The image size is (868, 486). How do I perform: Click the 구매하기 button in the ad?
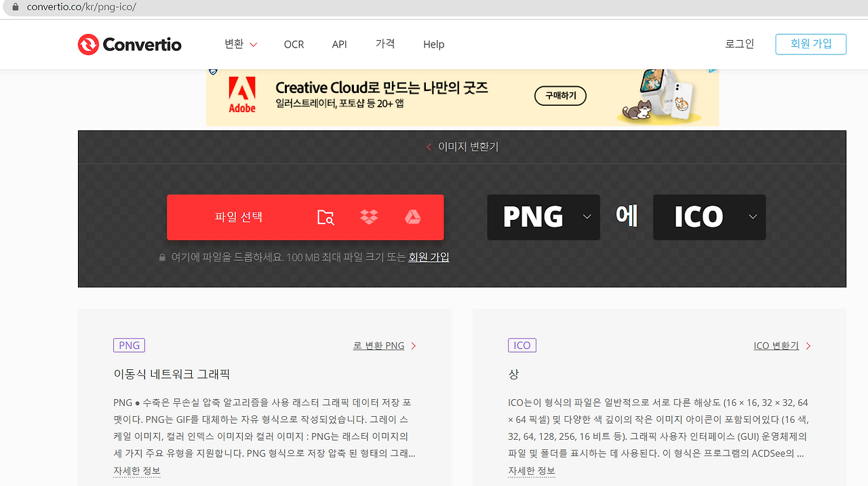pos(559,96)
